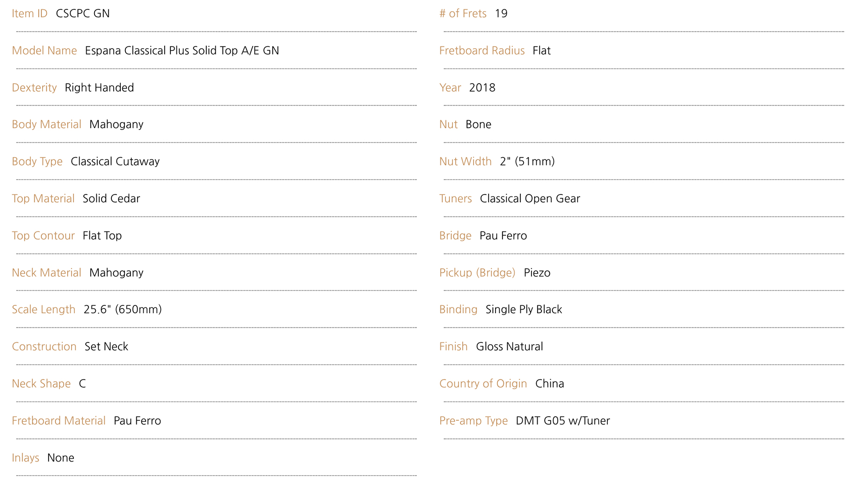Select the # of Frets label
Viewport: 868px width, 499px height.
coord(463,14)
